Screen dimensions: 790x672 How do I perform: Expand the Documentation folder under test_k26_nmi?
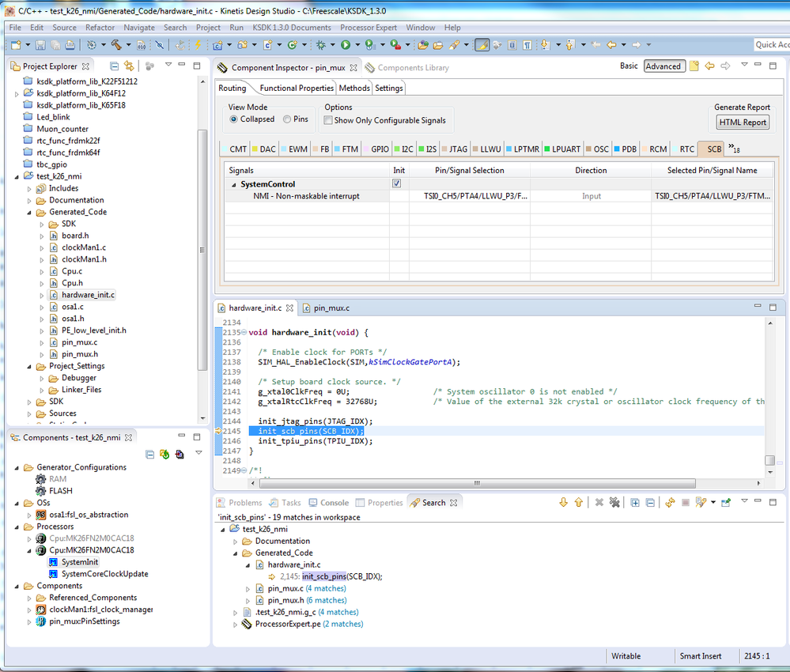(x=30, y=200)
